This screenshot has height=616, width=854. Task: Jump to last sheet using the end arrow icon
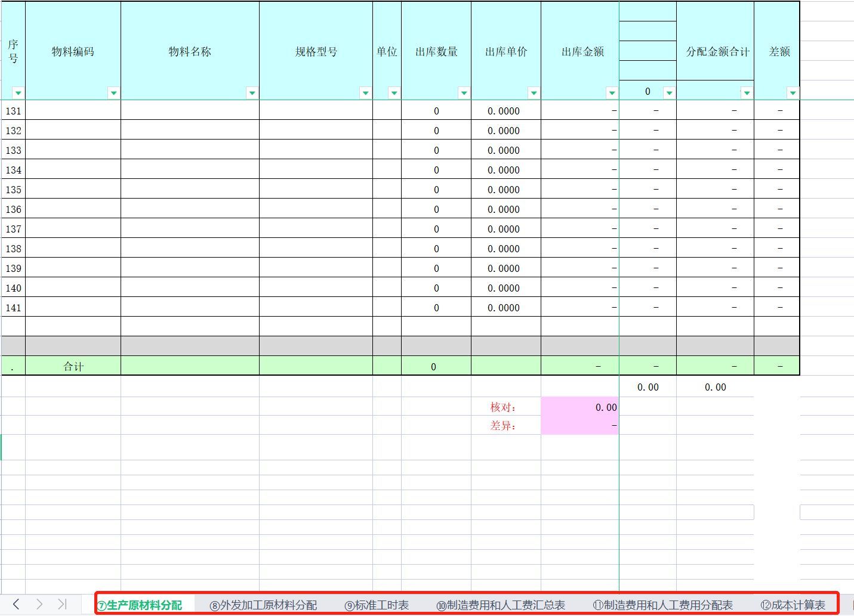(x=63, y=604)
